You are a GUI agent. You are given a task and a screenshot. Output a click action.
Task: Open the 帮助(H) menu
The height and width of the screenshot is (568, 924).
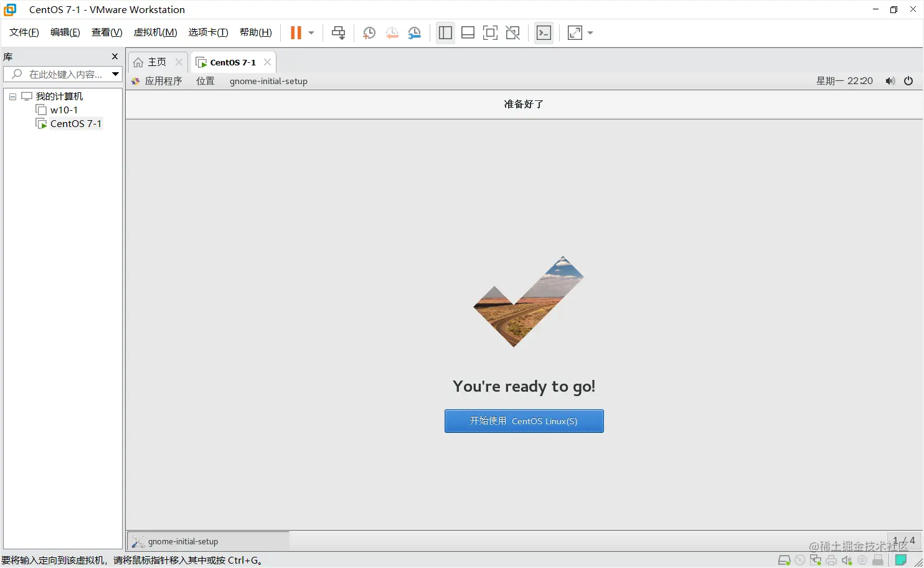click(x=256, y=32)
